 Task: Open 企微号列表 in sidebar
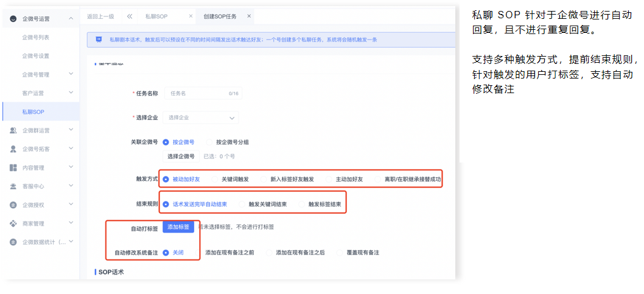36,37
